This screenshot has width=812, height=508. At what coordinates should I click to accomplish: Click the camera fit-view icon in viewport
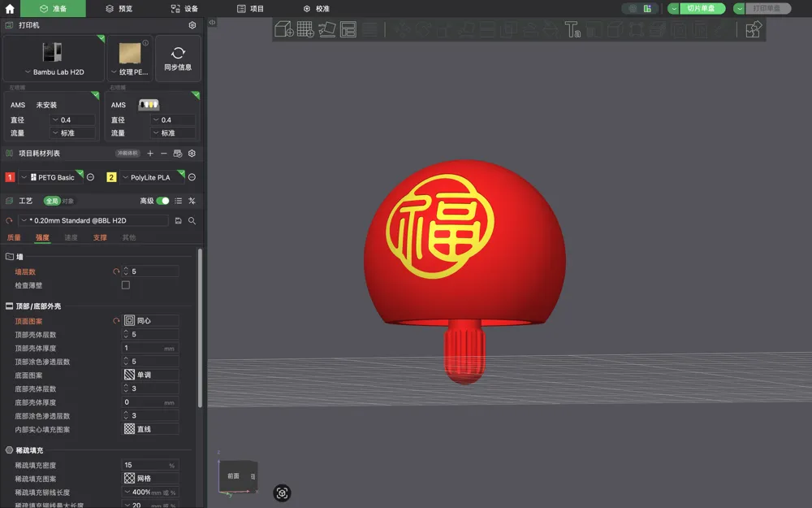[x=282, y=493]
